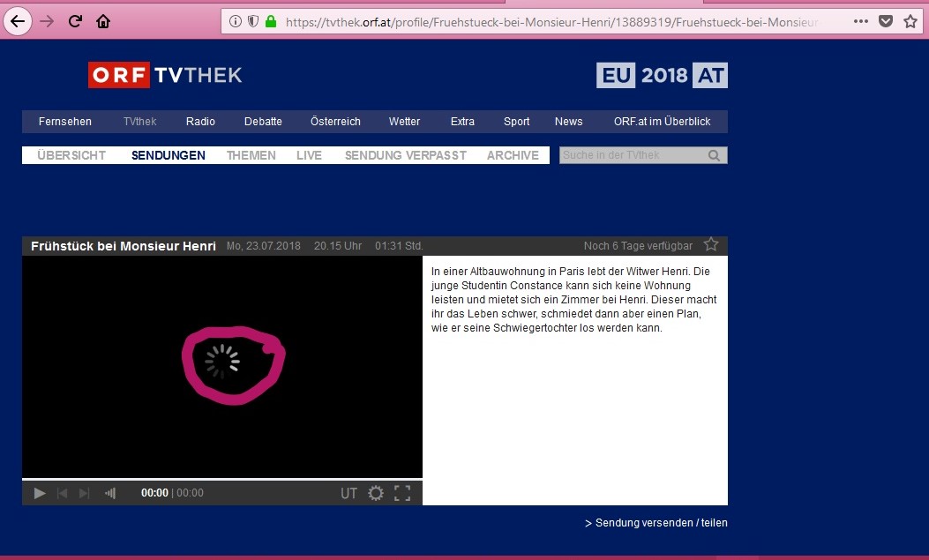Switch to Sendung verpasst tab
The width and height of the screenshot is (929, 560).
pyautogui.click(x=404, y=155)
